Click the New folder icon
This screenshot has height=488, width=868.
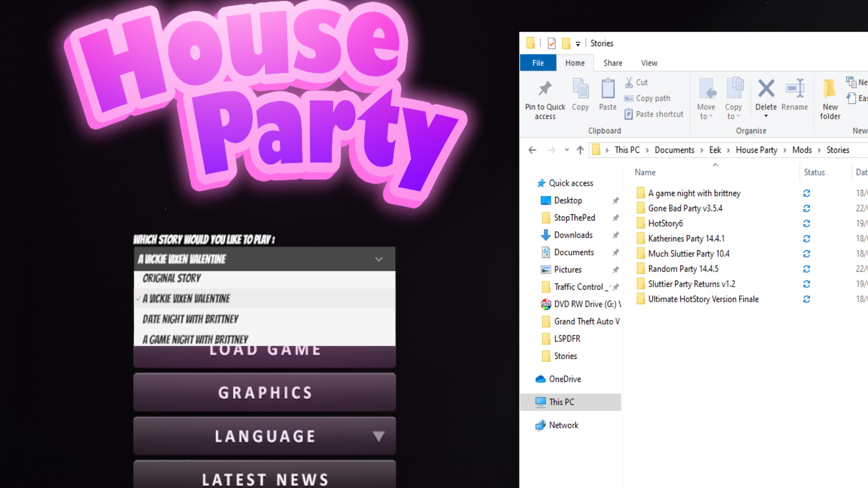coord(830,89)
